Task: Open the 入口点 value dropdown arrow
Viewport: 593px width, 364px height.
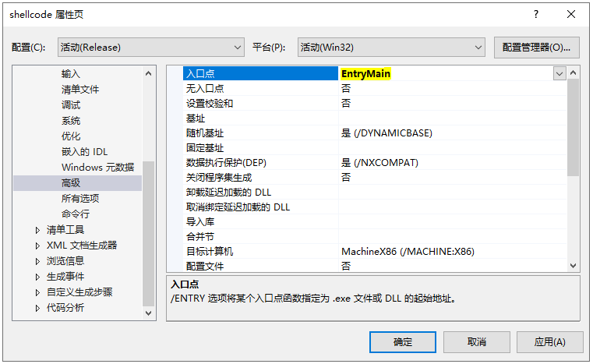Action: pyautogui.click(x=559, y=73)
